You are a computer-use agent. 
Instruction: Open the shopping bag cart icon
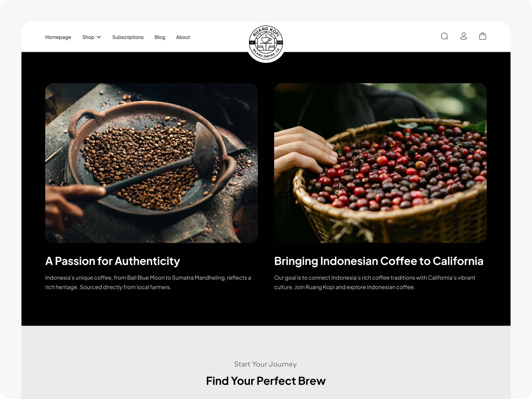point(482,36)
